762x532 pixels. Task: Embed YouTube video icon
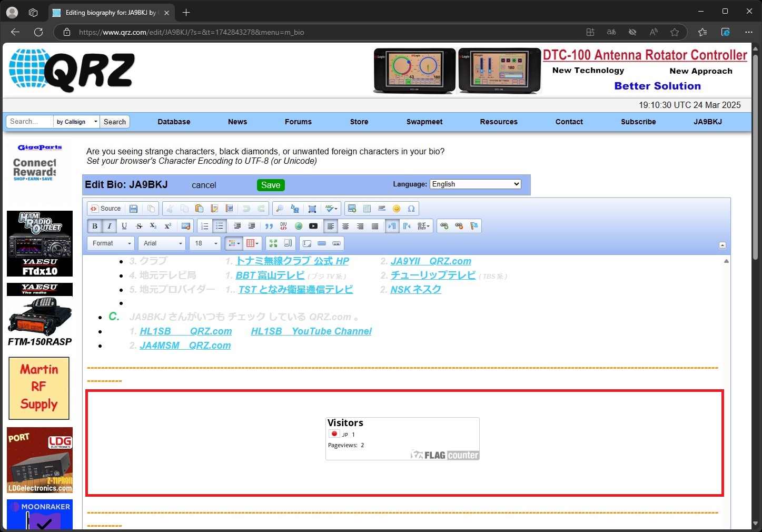coord(313,226)
